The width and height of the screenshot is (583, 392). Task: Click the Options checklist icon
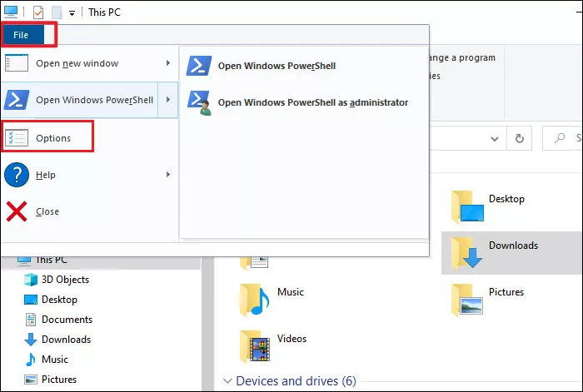pyautogui.click(x=17, y=138)
